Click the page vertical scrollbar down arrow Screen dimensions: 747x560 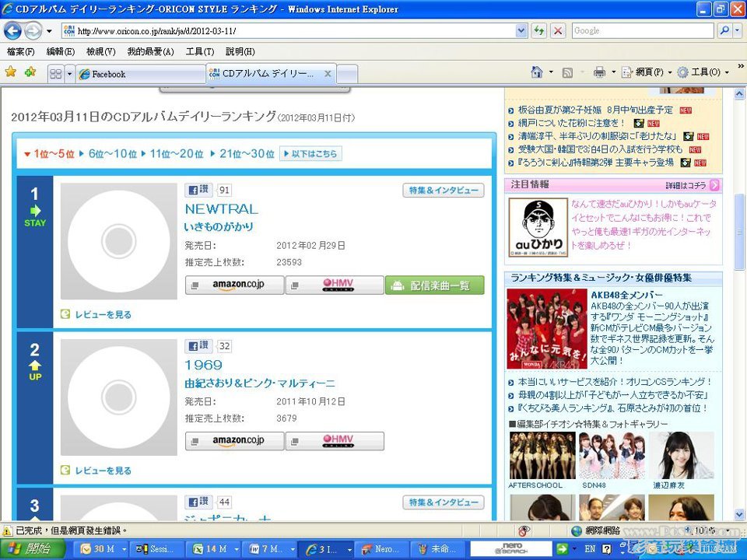(739, 514)
